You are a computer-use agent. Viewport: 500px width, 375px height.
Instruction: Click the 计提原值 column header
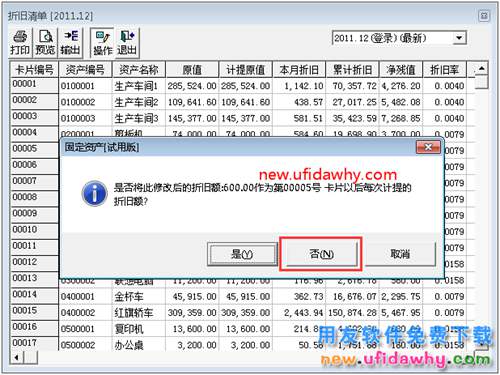point(246,70)
